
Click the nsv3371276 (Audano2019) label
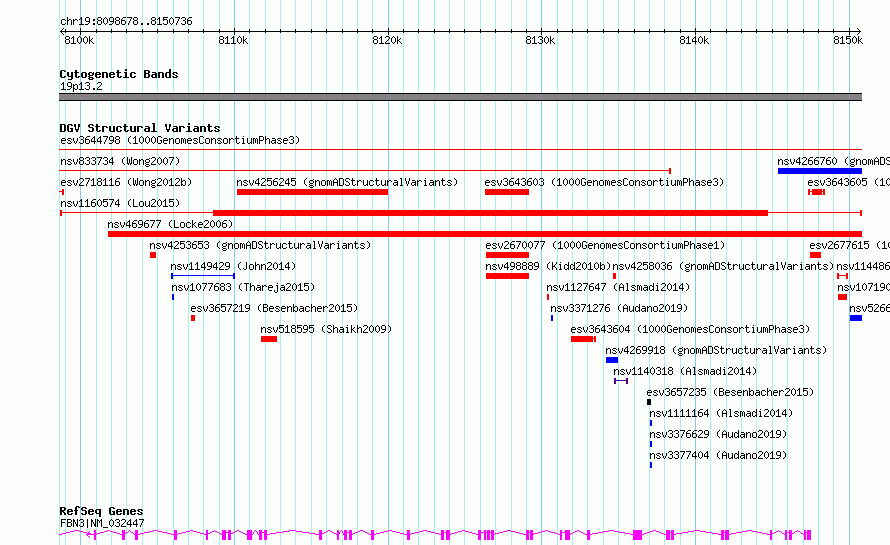coord(619,308)
